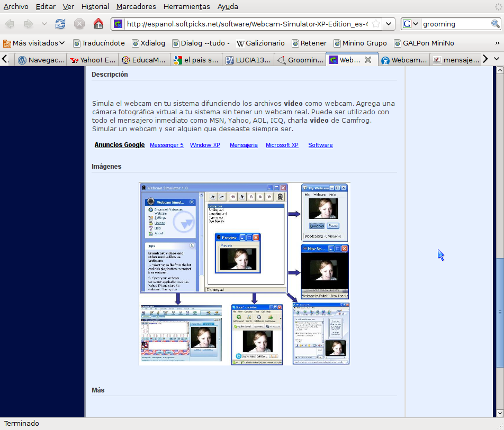Open the Microsoft XP ad link
The width and height of the screenshot is (504, 430).
pos(282,145)
